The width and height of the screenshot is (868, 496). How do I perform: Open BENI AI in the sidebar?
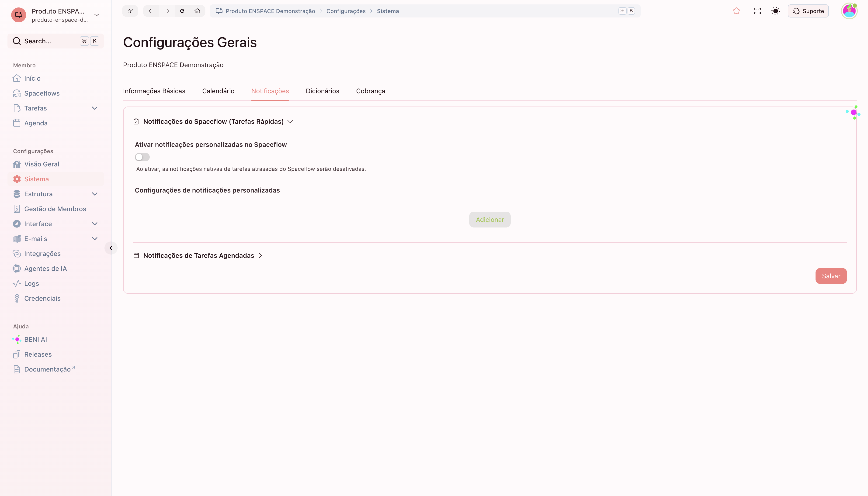click(56, 339)
